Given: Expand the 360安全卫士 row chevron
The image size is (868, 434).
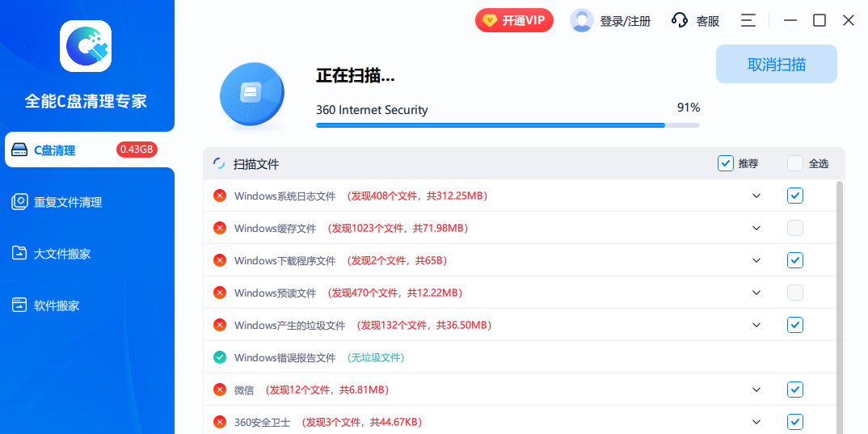Looking at the screenshot, I should pyautogui.click(x=756, y=422).
